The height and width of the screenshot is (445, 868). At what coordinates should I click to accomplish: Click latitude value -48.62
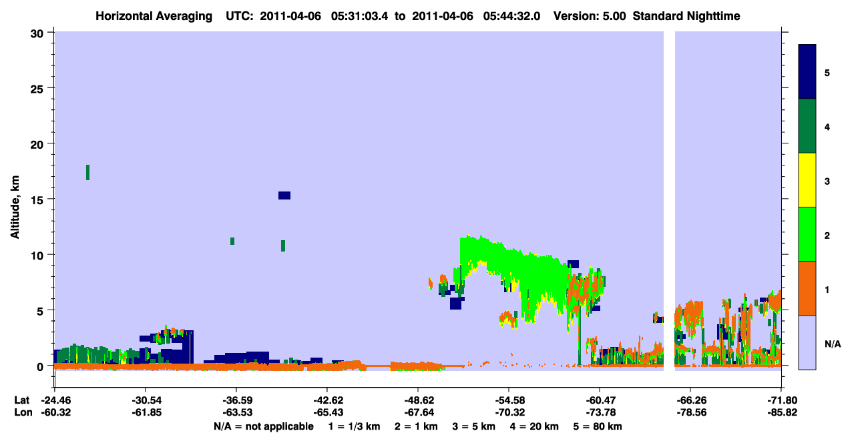tap(417, 400)
